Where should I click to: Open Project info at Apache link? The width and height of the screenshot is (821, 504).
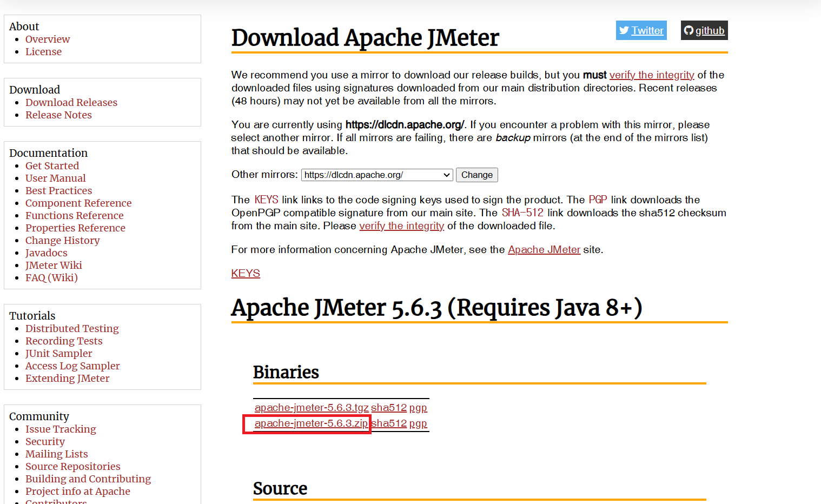(78, 491)
